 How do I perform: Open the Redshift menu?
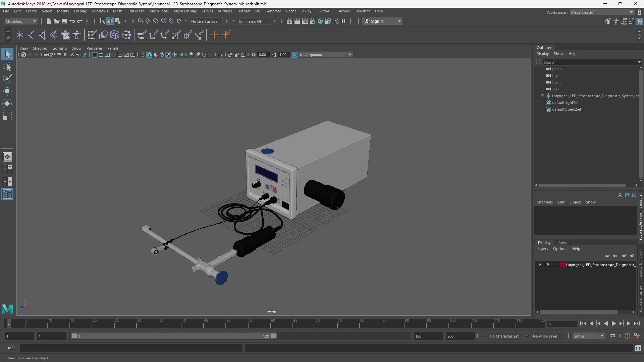pos(363,11)
